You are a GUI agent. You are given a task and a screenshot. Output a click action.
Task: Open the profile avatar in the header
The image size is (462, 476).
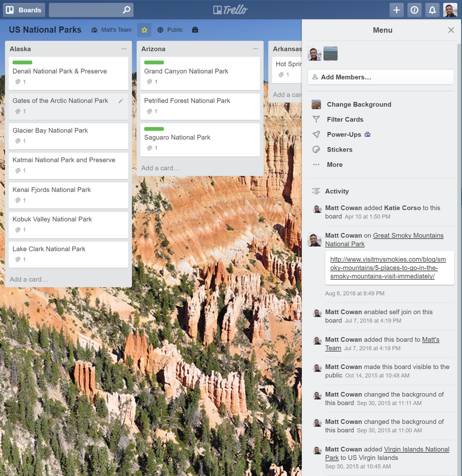pyautogui.click(x=450, y=10)
